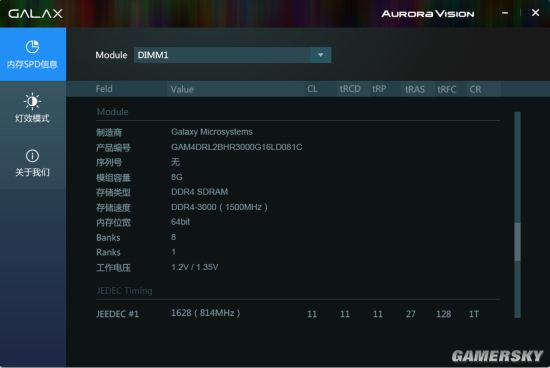Click the tRFC column header
Viewport: 550px width, 368px height.
pyautogui.click(x=447, y=89)
